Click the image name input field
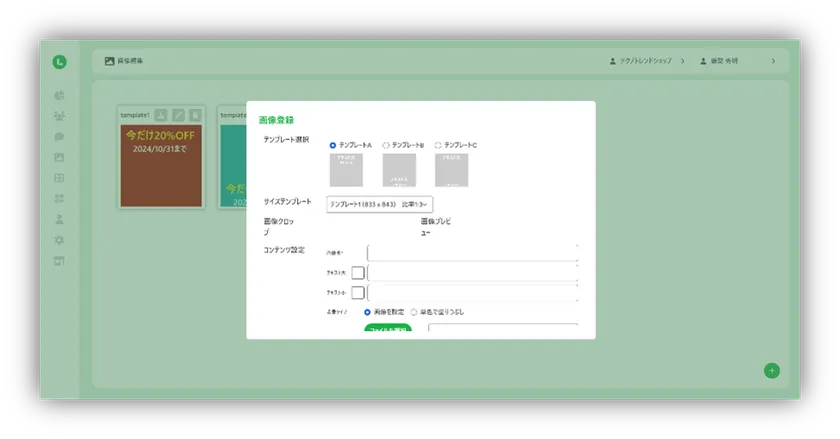The width and height of the screenshot is (840, 439). pyautogui.click(x=472, y=253)
